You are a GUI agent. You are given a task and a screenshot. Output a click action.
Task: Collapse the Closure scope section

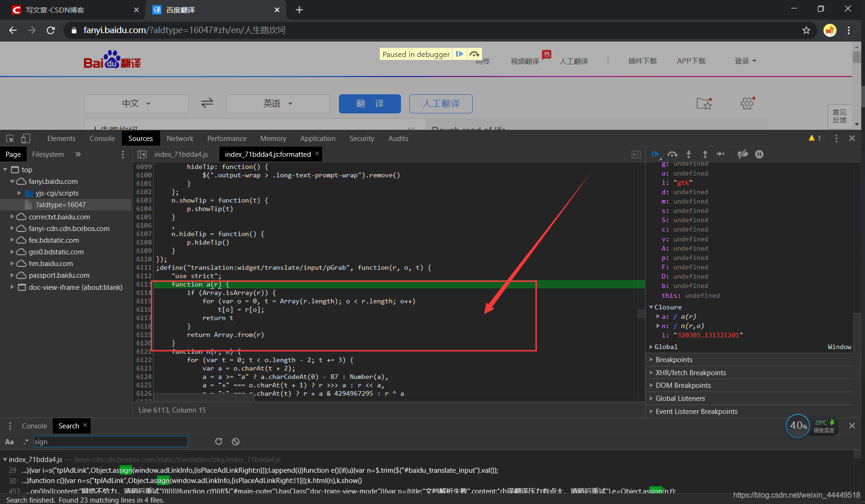coord(651,307)
